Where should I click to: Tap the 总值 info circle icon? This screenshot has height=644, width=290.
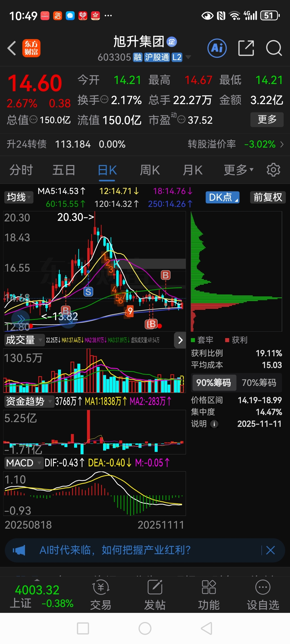click(x=33, y=119)
